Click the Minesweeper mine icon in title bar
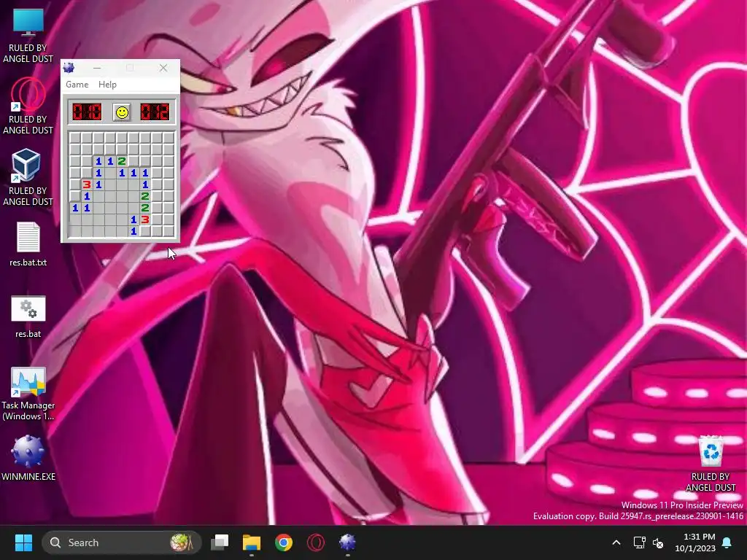 pos(69,68)
